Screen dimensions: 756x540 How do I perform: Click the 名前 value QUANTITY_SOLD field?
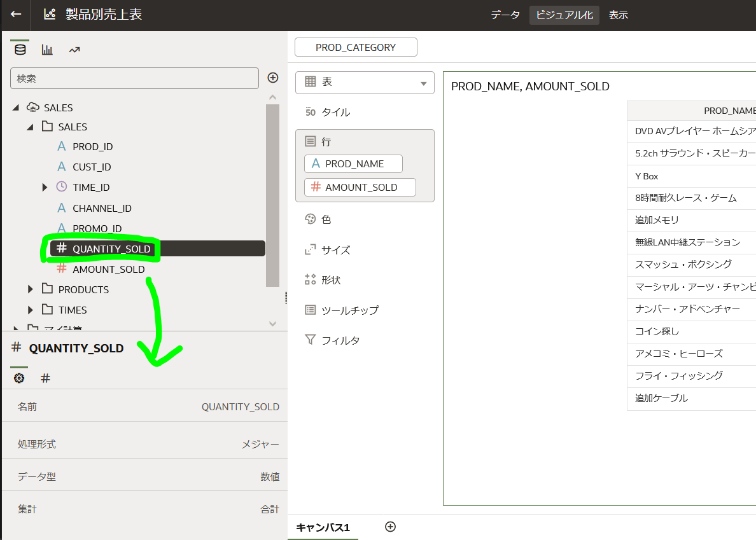point(240,406)
